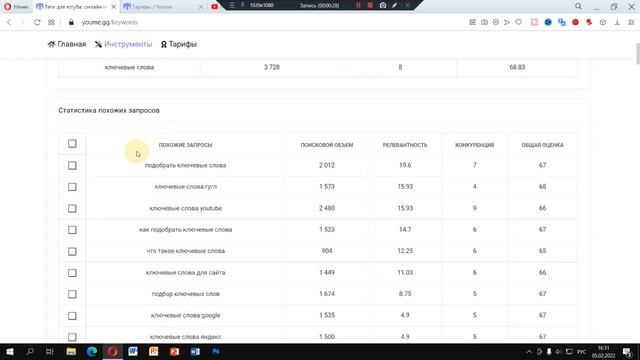This screenshot has height=360, width=640.
Task: Click the page vertical scrollbar thumb
Action: (638, 53)
